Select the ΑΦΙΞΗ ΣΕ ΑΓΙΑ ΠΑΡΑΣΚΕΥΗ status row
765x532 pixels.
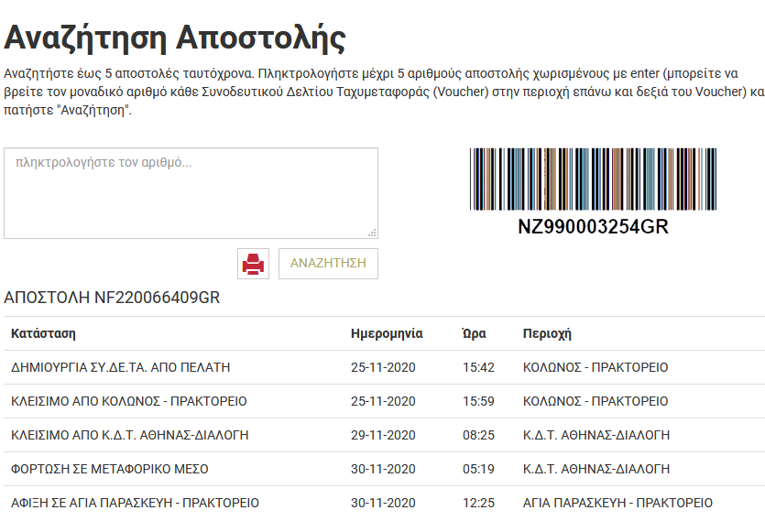pos(135,503)
